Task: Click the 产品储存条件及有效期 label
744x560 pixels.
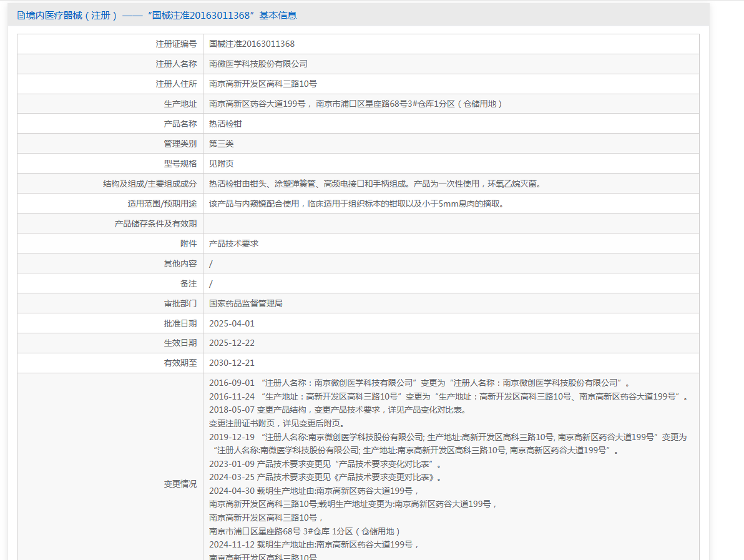Action: coord(155,224)
